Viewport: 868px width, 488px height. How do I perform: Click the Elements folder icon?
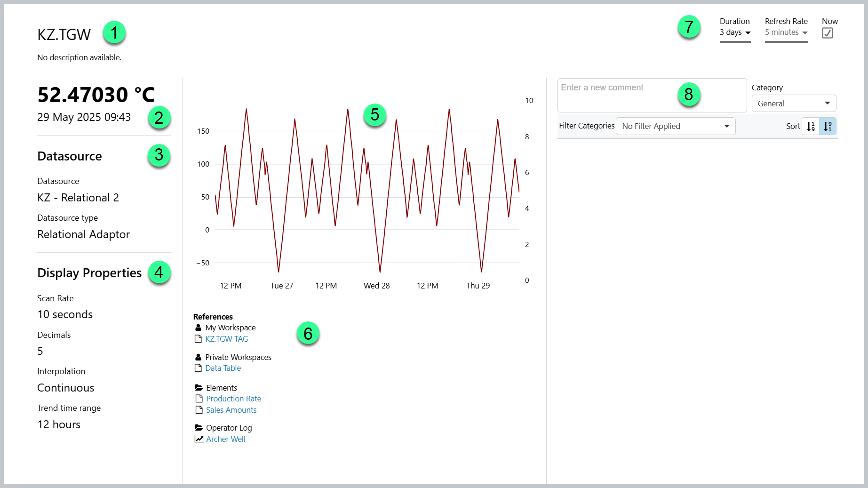199,388
